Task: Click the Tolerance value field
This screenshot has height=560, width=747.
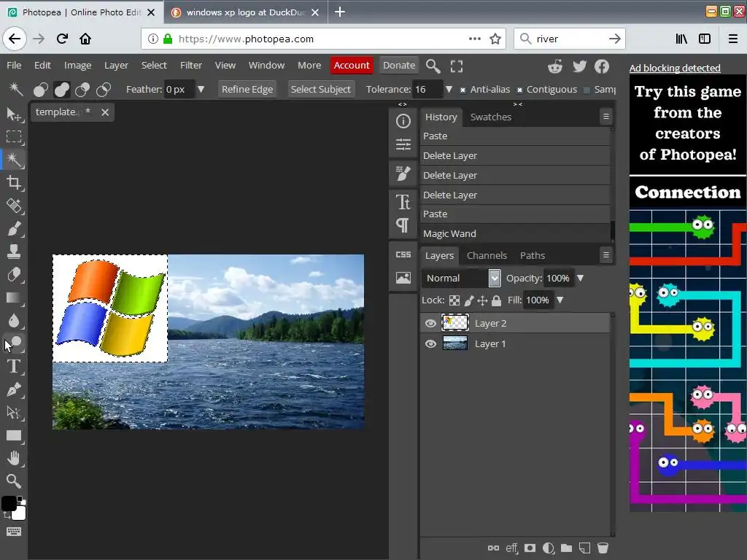Action: click(x=427, y=89)
